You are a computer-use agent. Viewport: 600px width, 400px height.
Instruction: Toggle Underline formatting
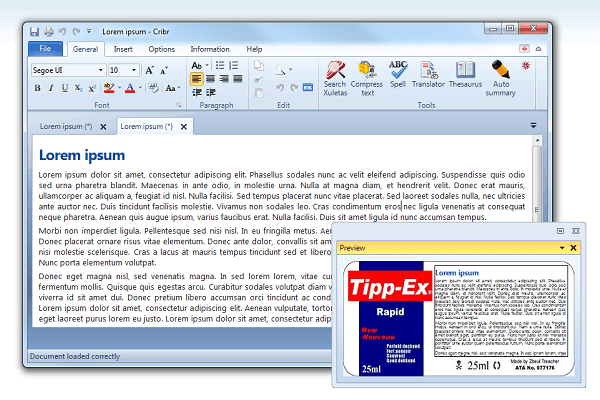(64, 88)
